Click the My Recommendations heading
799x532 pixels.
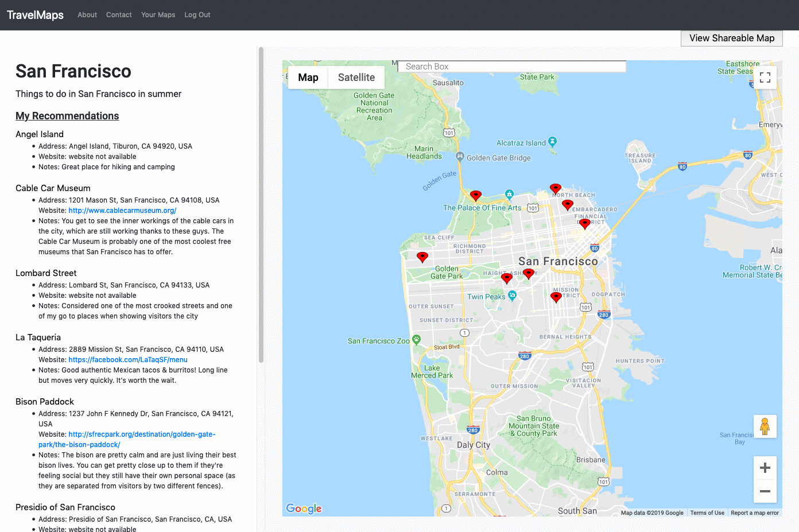click(67, 116)
